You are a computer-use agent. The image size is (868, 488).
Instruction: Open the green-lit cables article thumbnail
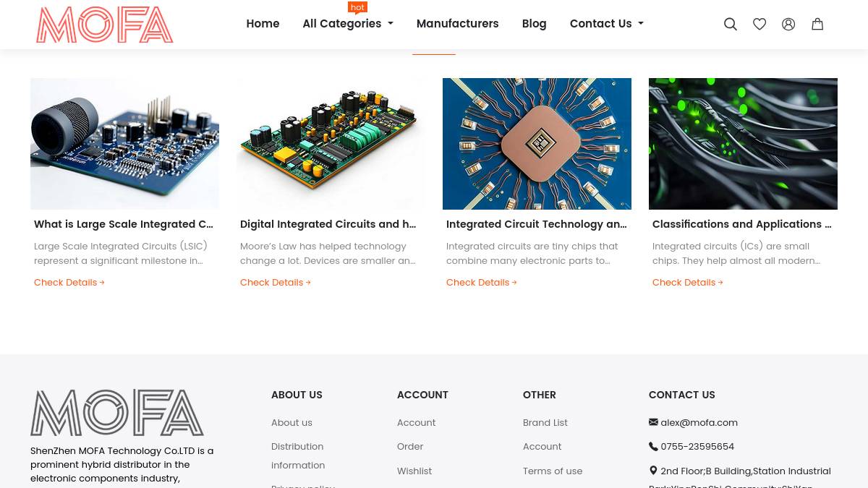pos(743,144)
